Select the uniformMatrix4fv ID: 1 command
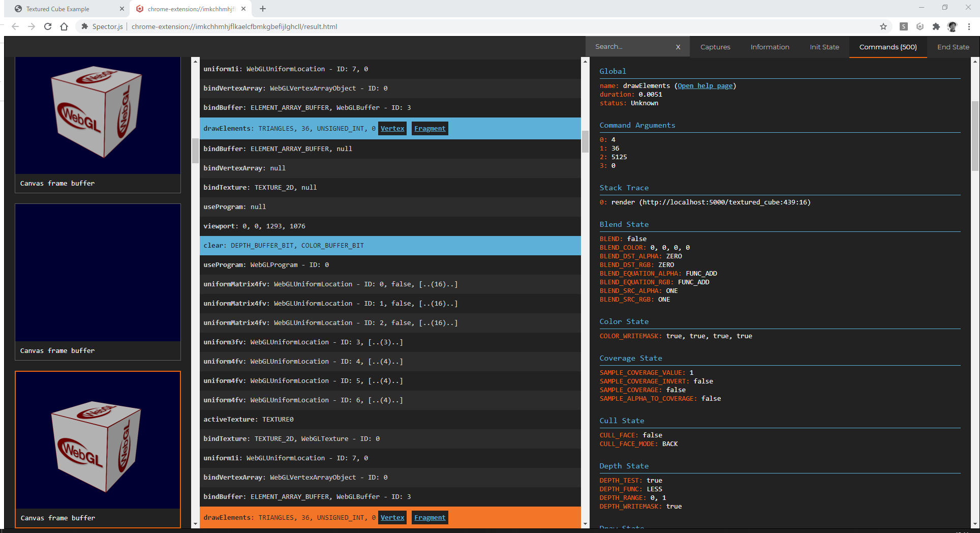This screenshot has width=980, height=533. 390,304
